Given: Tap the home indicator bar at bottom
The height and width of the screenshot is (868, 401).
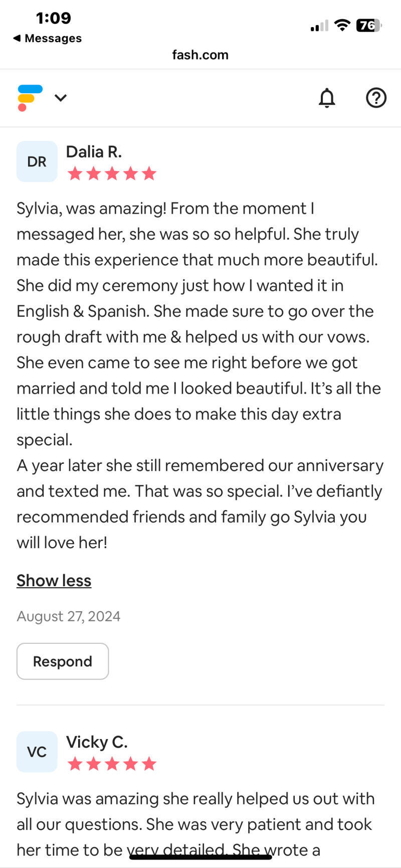Looking at the screenshot, I should pyautogui.click(x=200, y=856).
